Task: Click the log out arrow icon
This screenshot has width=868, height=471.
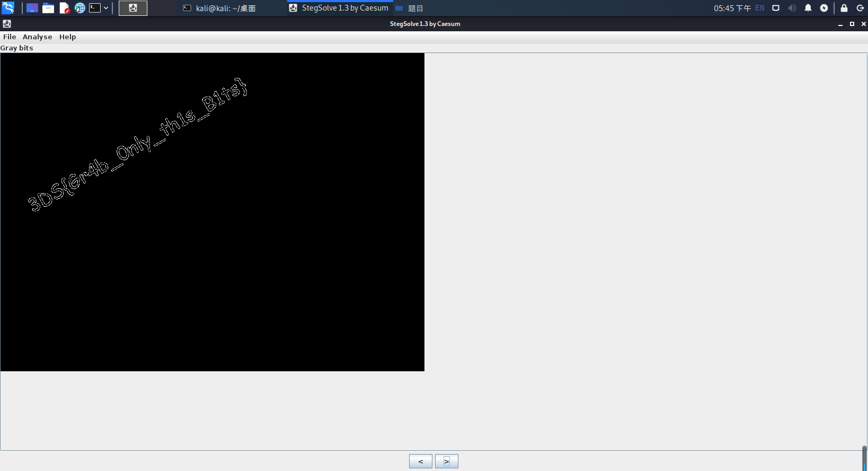Action: tap(860, 8)
